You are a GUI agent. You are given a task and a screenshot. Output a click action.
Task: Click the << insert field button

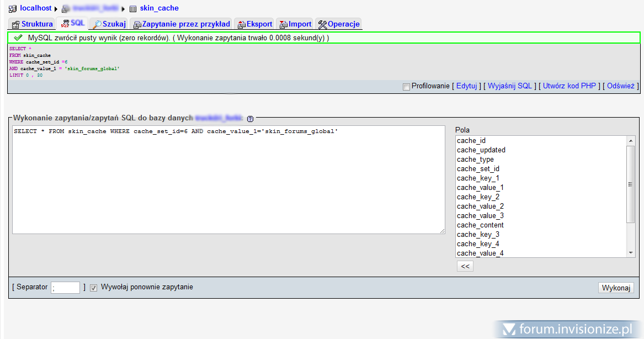pyautogui.click(x=465, y=266)
